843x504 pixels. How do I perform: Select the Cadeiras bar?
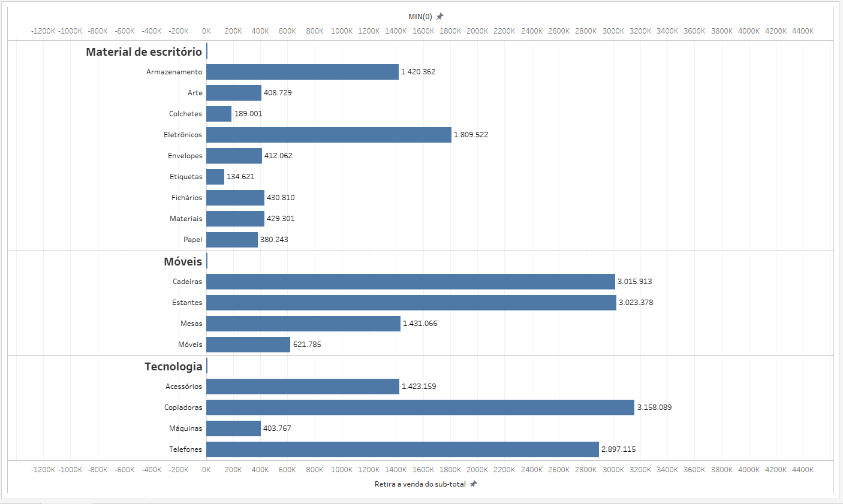411,282
